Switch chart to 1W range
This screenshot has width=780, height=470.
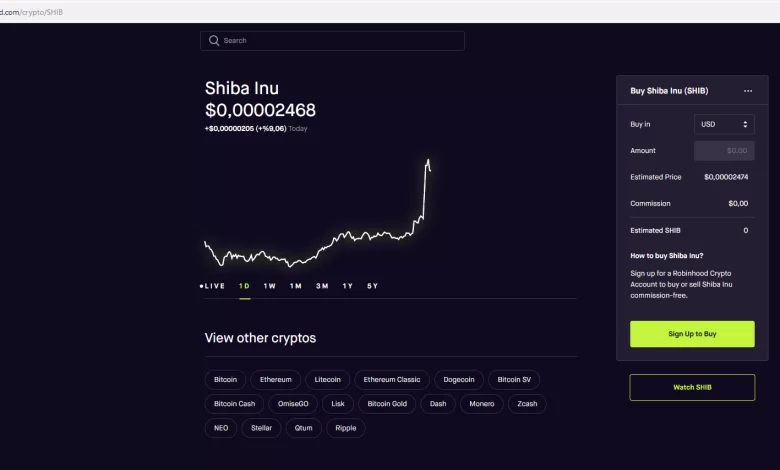270,286
